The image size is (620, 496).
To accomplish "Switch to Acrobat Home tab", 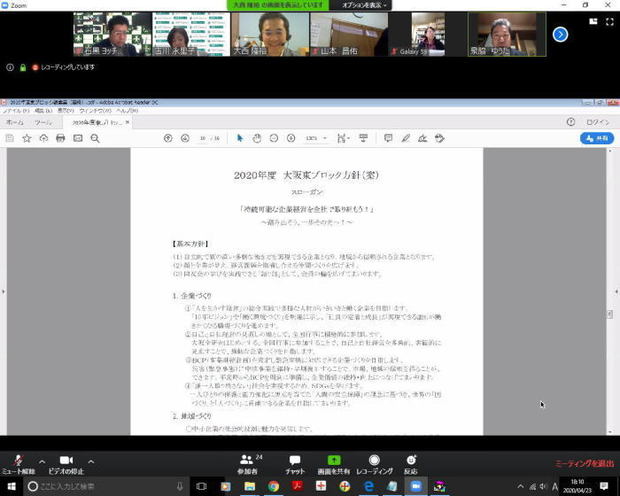I will [x=15, y=122].
